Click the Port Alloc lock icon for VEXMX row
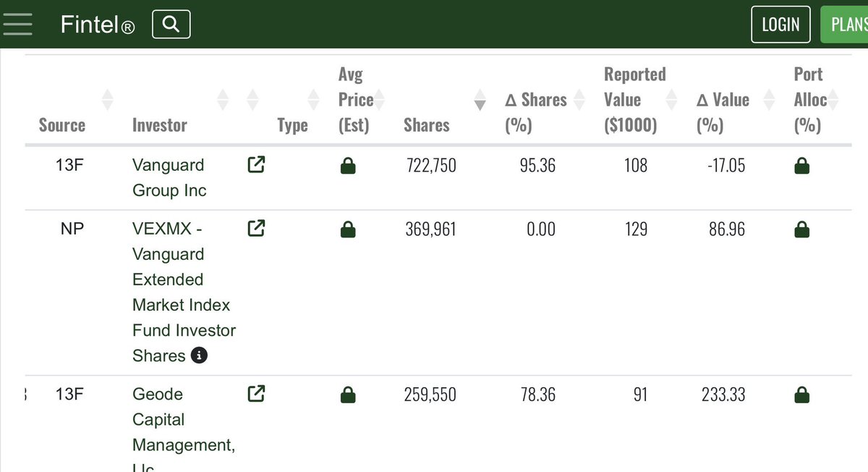 801,230
